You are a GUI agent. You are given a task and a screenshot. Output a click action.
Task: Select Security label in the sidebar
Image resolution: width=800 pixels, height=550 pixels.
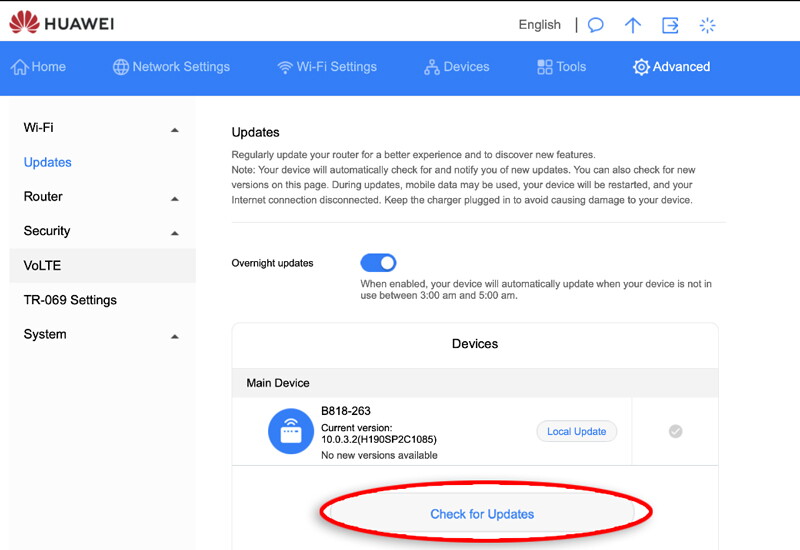[x=47, y=231]
